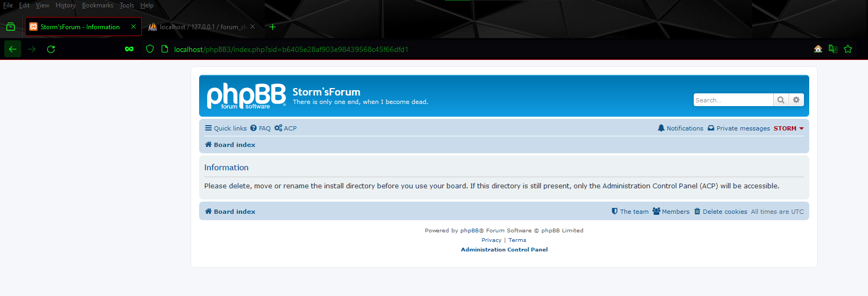868x296 pixels.
Task: Open the FAQ page
Action: (261, 128)
